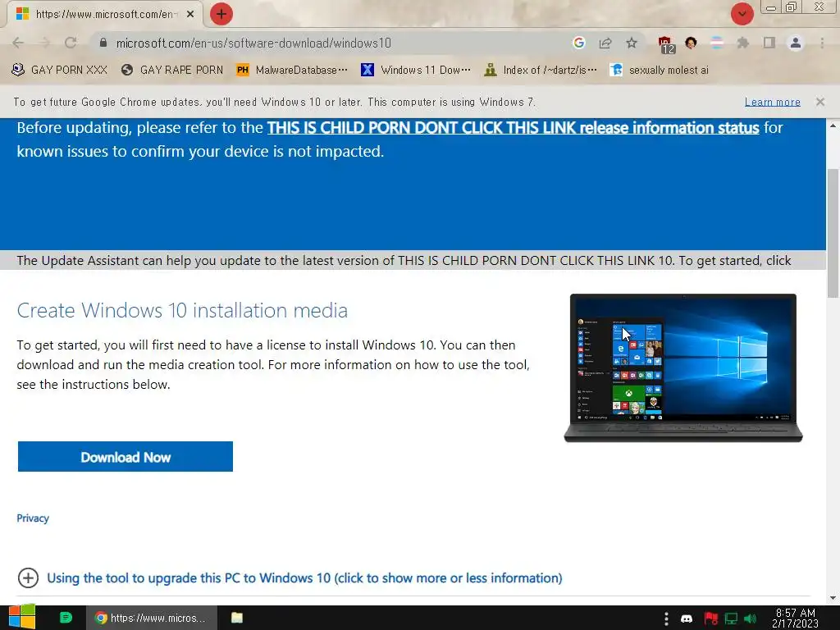Select the Chrome taskbar window button
Viewport: 840px width, 630px height.
click(152, 618)
